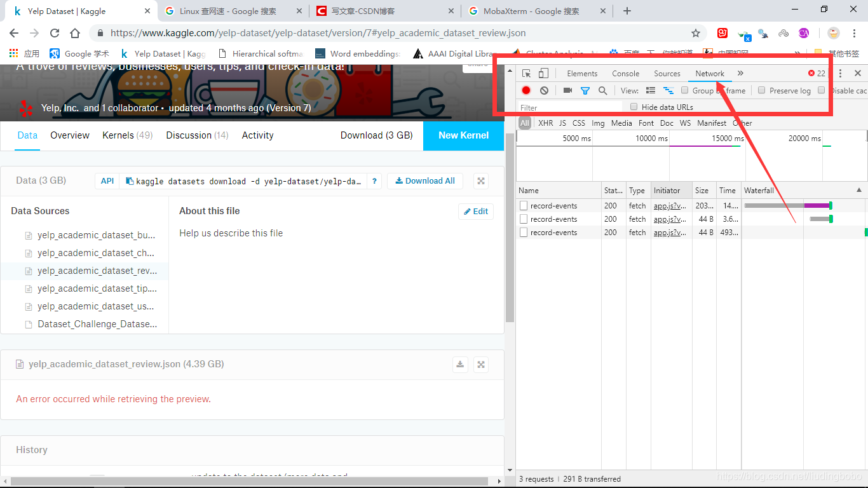Click the browser address bar URL
Image resolution: width=868 pixels, height=488 pixels.
click(318, 33)
